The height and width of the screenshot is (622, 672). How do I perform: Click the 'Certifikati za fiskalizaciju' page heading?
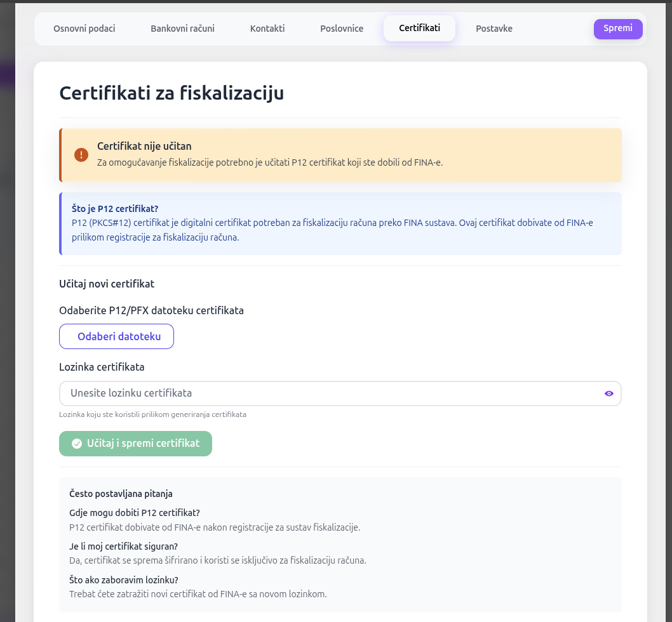[x=171, y=93]
